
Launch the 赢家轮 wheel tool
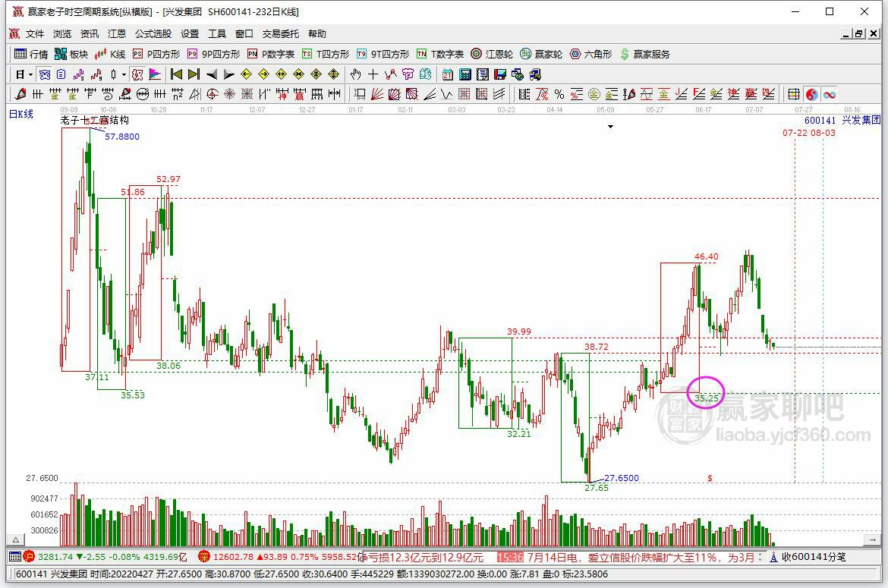[x=541, y=54]
